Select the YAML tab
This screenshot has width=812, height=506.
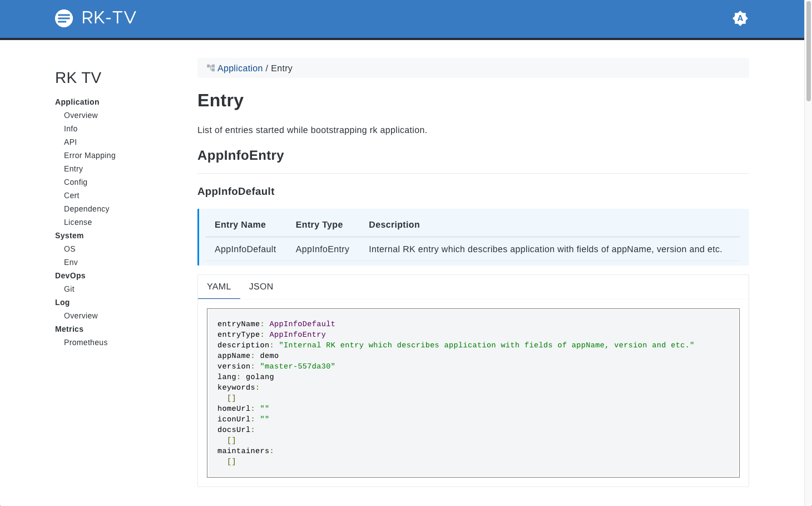[219, 287]
